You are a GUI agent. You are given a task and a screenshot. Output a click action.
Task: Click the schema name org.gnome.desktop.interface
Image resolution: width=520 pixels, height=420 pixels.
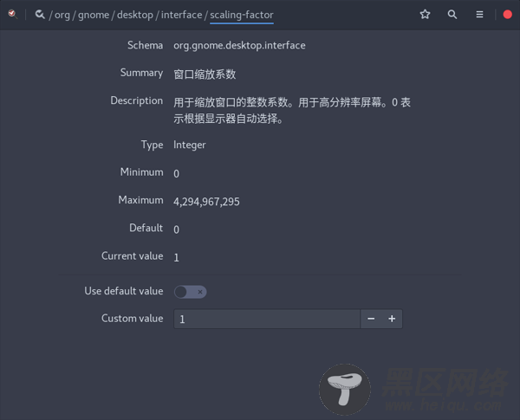(x=239, y=45)
